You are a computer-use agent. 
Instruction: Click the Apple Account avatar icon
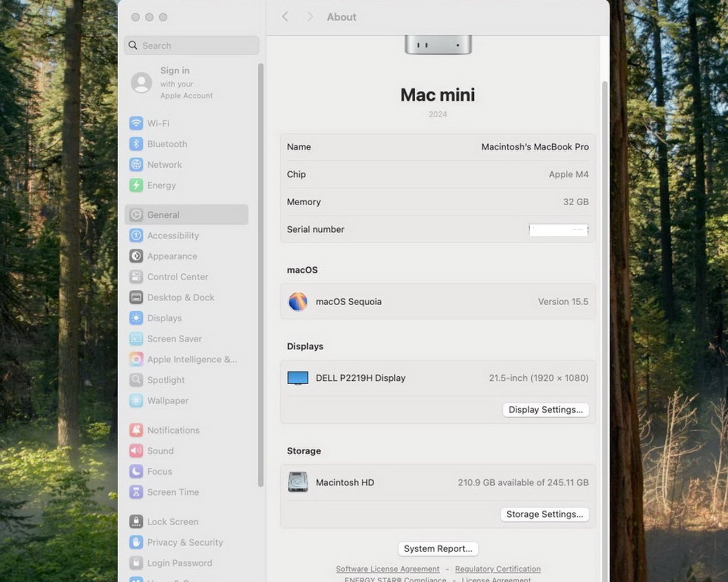point(142,83)
